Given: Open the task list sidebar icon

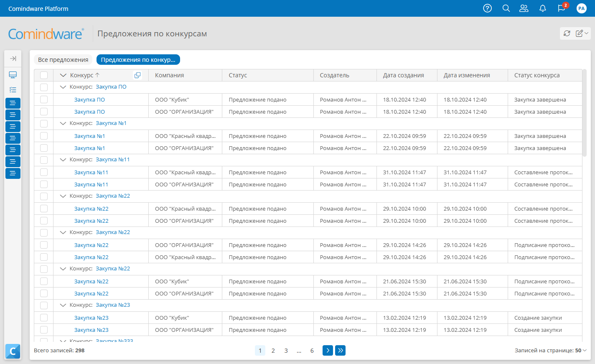Looking at the screenshot, I should tap(13, 90).
